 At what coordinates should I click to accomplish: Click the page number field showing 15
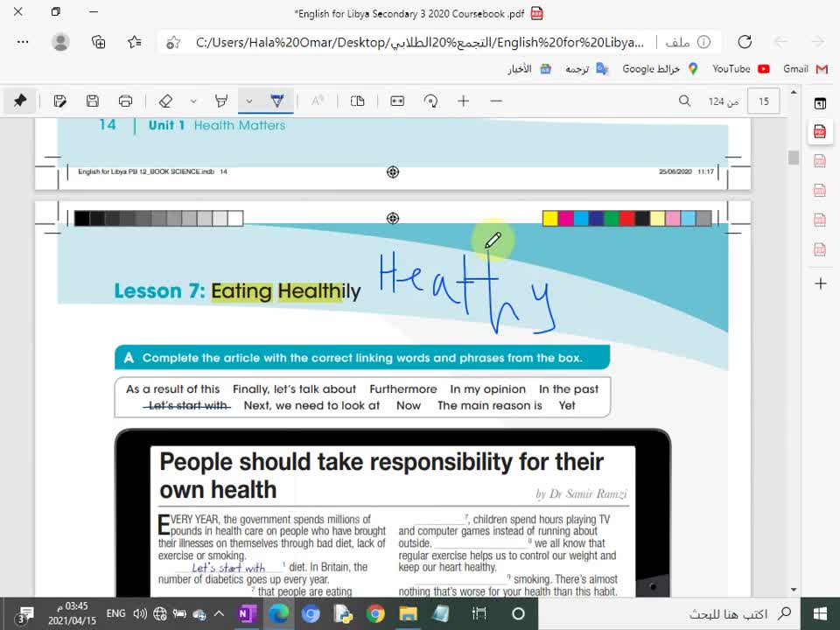(763, 101)
